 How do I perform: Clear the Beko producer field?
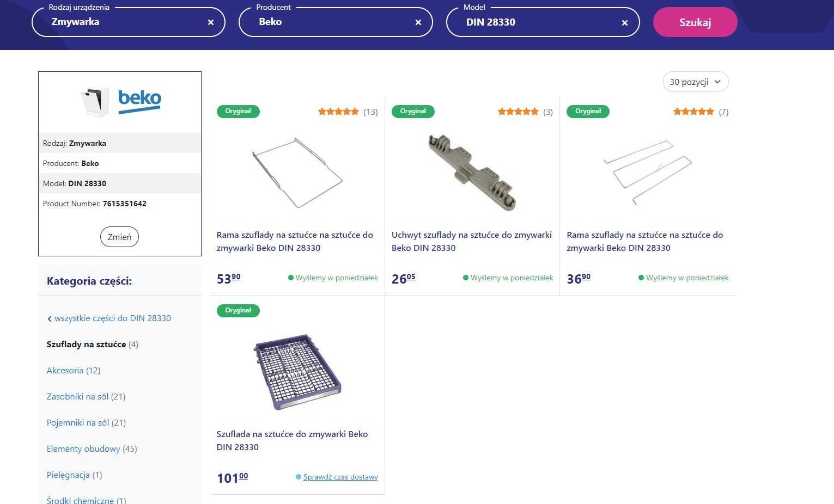coord(418,22)
